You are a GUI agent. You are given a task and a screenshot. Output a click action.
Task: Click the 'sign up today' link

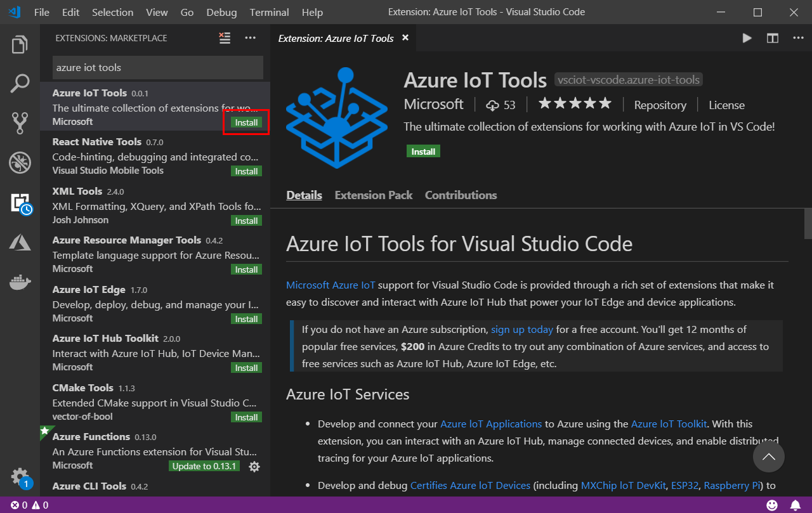click(521, 330)
